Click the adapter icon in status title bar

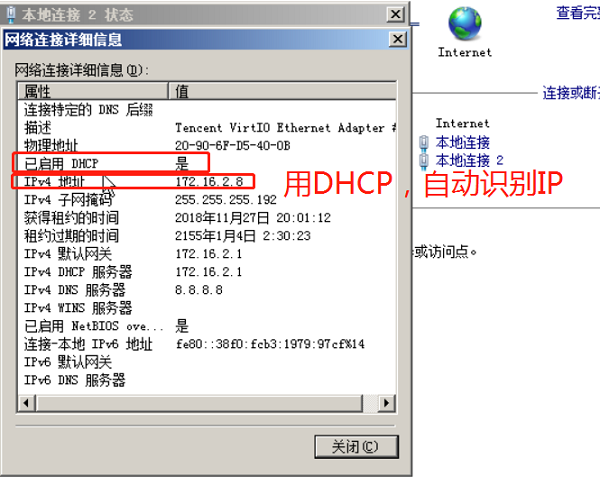coord(11,15)
